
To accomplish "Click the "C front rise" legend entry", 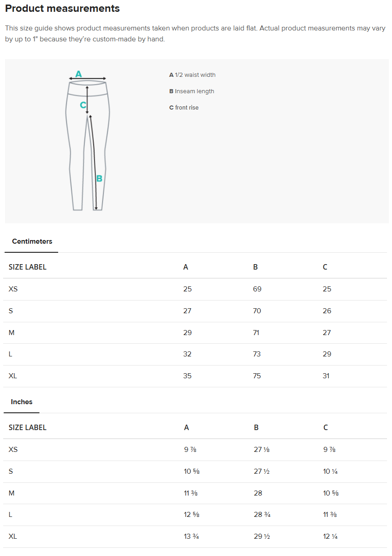I will 184,108.
